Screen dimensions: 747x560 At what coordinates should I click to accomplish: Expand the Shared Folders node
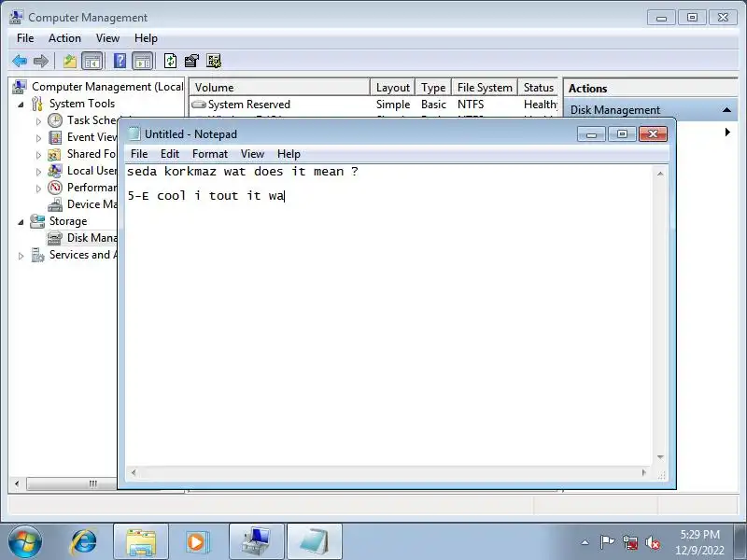38,155
